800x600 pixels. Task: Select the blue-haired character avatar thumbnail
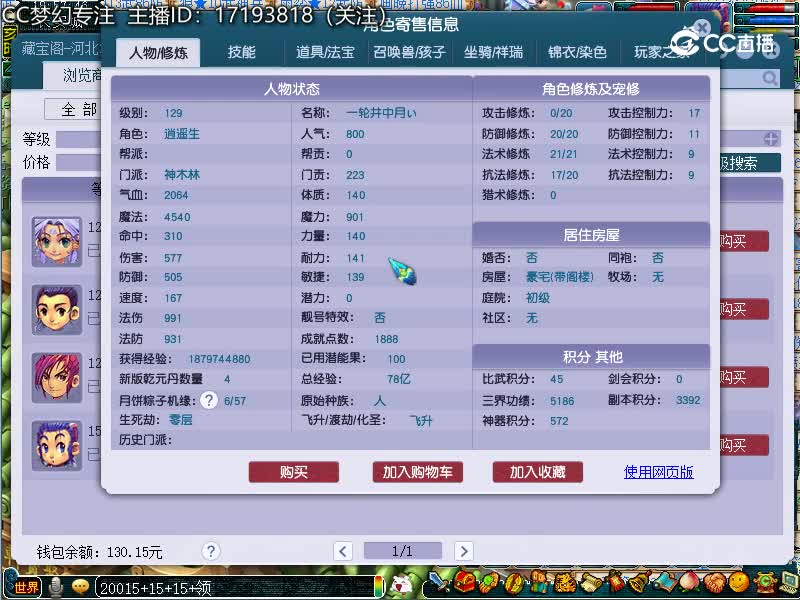coord(57,445)
